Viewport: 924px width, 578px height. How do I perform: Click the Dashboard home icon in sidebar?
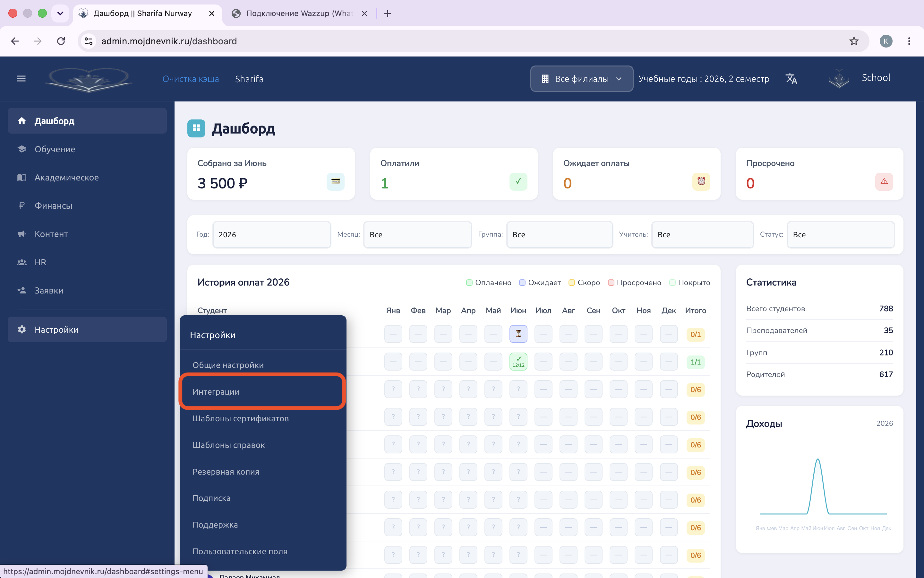point(22,121)
